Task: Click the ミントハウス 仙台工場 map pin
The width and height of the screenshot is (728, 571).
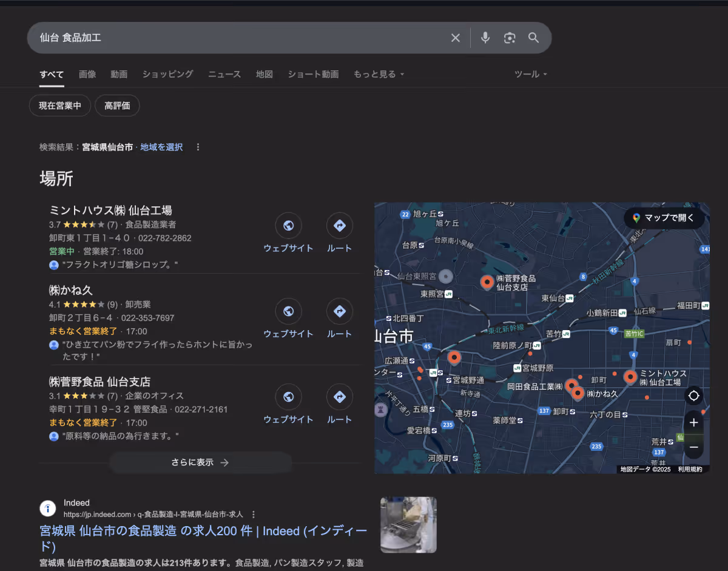Action: coord(630,377)
